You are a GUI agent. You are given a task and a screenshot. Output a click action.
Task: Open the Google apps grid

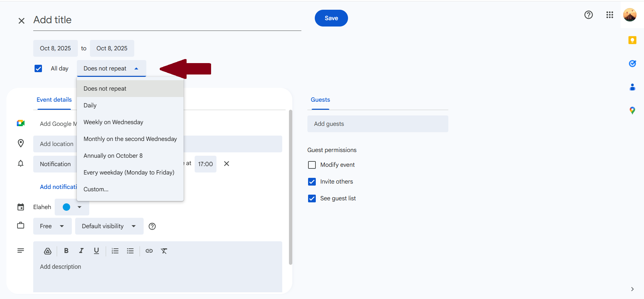click(609, 15)
